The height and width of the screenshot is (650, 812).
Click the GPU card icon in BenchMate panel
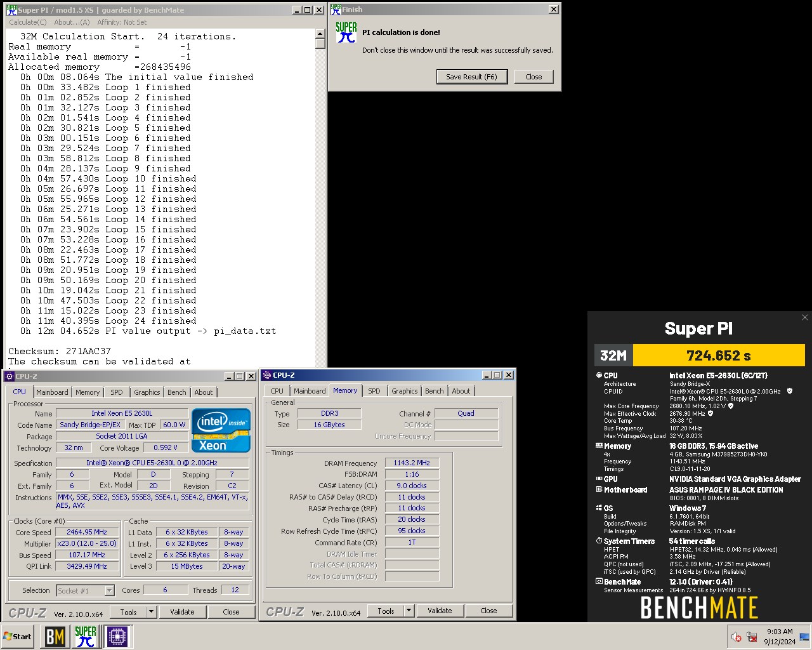pyautogui.click(x=599, y=479)
